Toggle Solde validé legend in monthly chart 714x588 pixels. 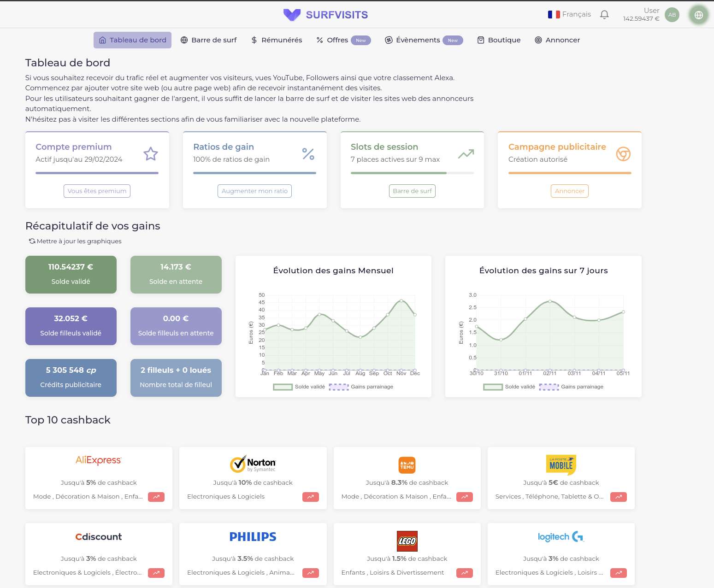pyautogui.click(x=299, y=387)
